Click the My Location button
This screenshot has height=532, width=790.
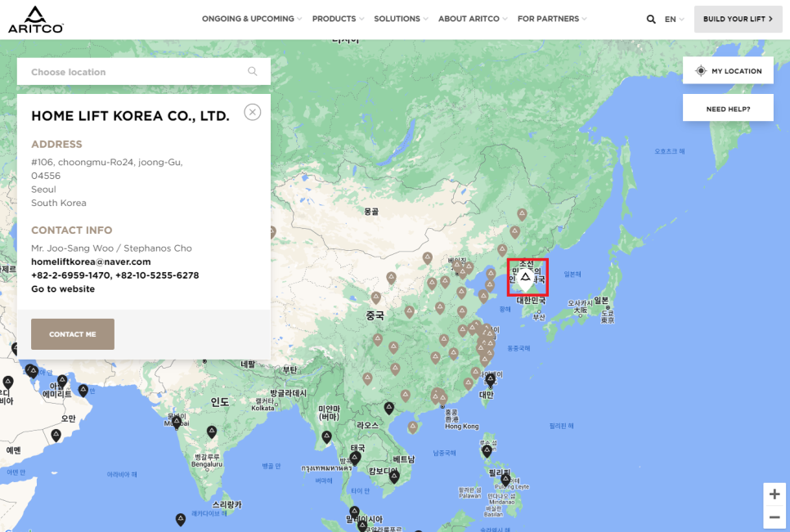pos(728,70)
